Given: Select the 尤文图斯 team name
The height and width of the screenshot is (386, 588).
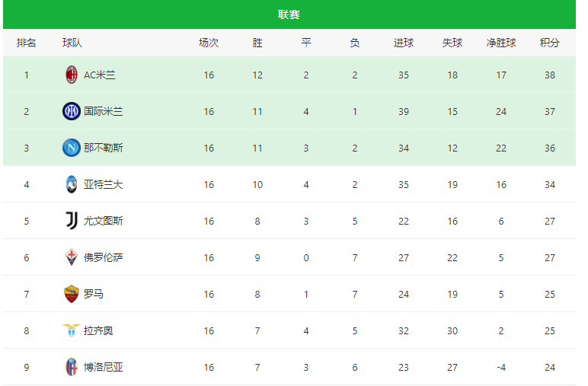Looking at the screenshot, I should tap(103, 221).
